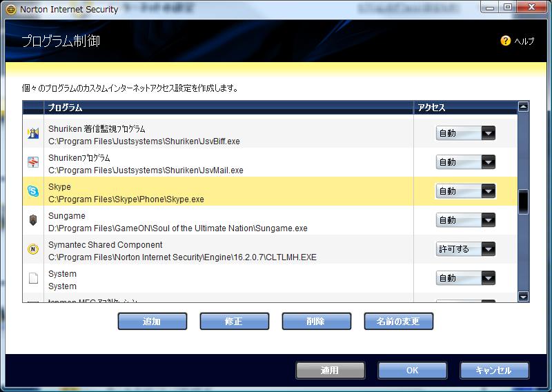Click the アクセス column header
This screenshot has height=392, width=552.
coord(465,108)
